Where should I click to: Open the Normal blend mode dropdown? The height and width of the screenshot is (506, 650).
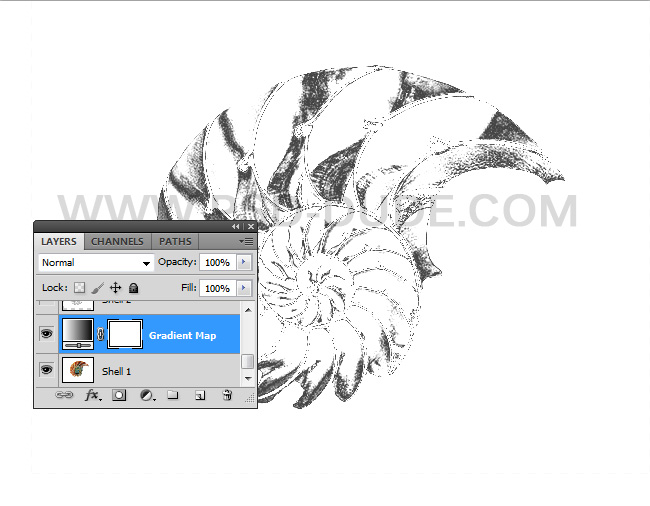96,263
